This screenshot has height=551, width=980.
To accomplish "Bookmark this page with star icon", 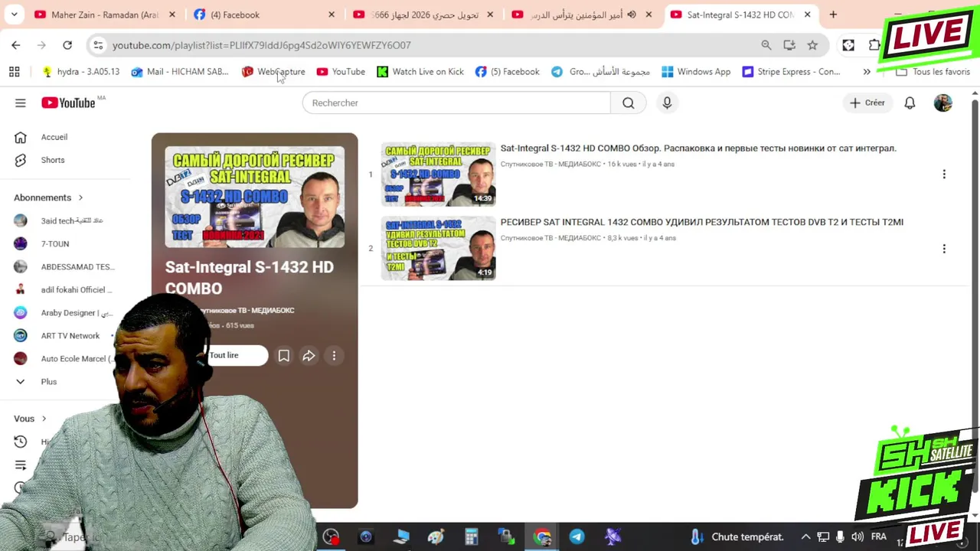I will [812, 45].
